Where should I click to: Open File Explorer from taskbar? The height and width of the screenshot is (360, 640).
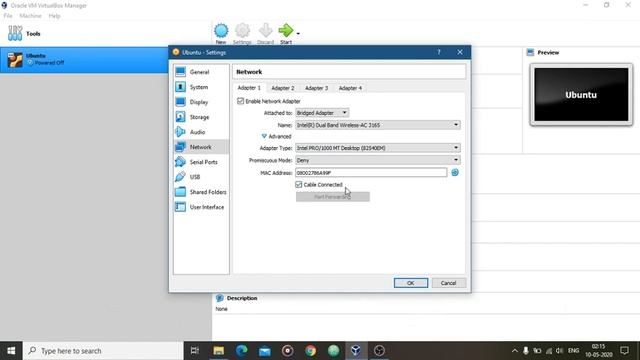click(218, 351)
